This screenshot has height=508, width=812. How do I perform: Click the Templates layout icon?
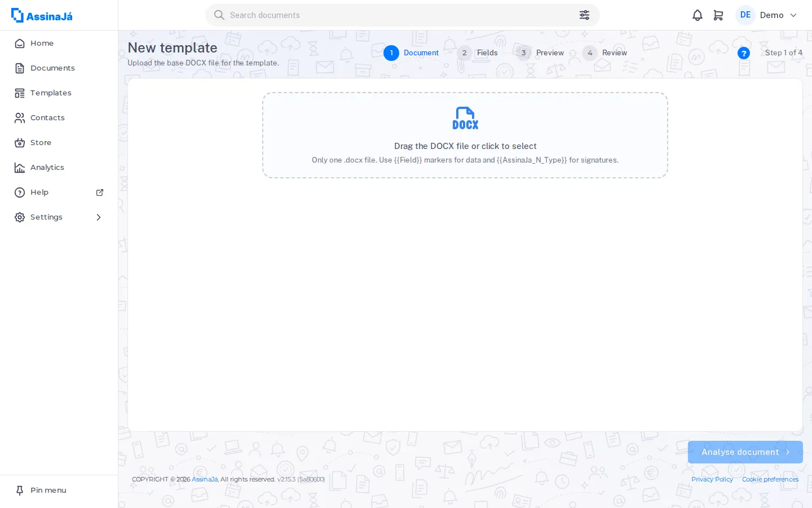pyautogui.click(x=20, y=93)
